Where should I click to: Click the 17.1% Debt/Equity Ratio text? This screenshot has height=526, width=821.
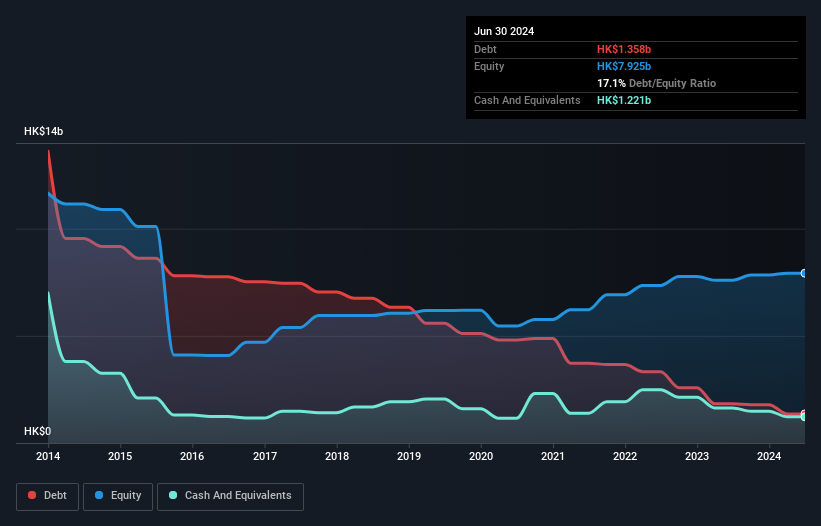[x=656, y=83]
